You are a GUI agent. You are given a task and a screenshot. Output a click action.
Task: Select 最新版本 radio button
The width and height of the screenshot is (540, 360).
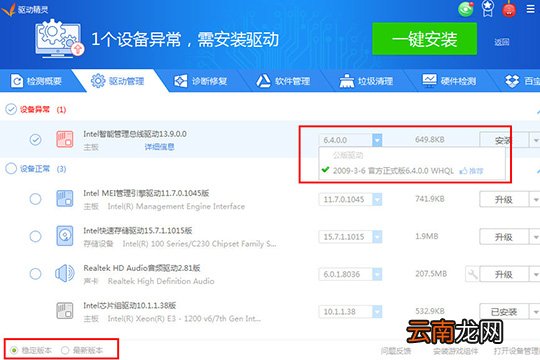65,350
